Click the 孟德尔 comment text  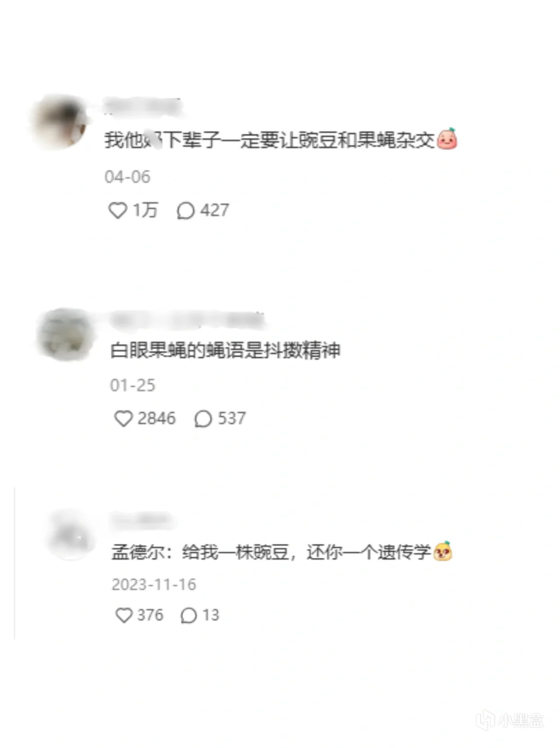(271, 552)
